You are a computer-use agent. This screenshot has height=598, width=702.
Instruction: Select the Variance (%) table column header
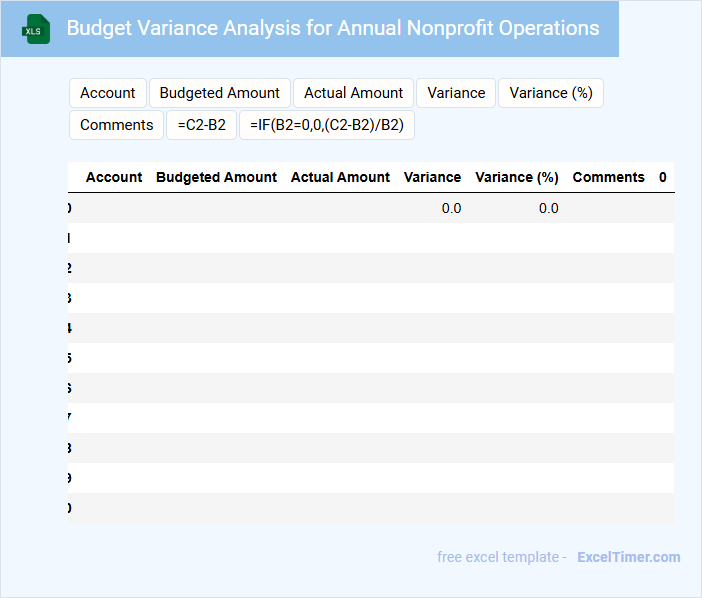click(516, 177)
